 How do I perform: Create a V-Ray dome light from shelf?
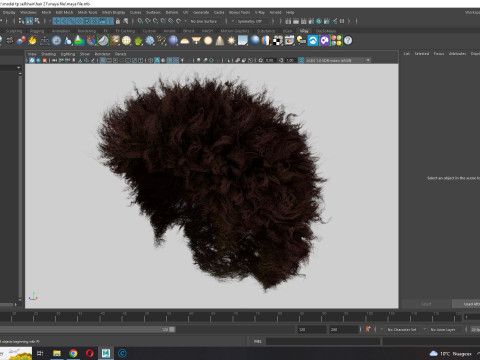pos(185,41)
